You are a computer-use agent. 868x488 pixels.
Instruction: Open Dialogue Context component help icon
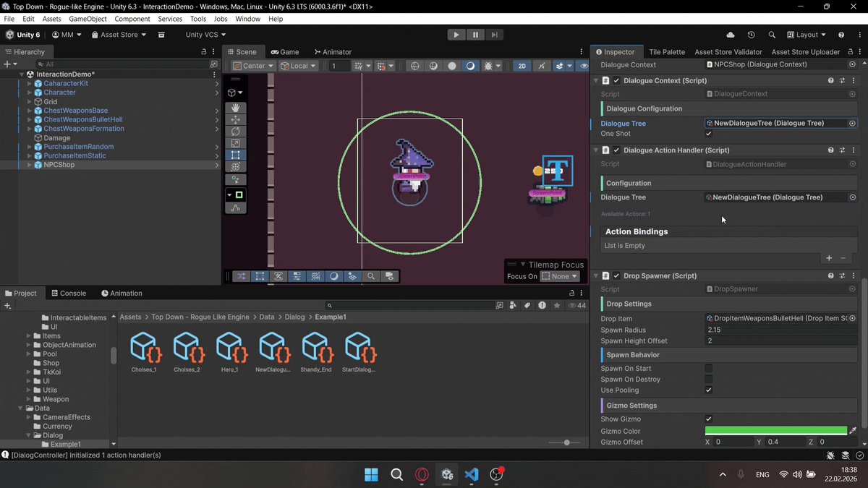pos(830,81)
